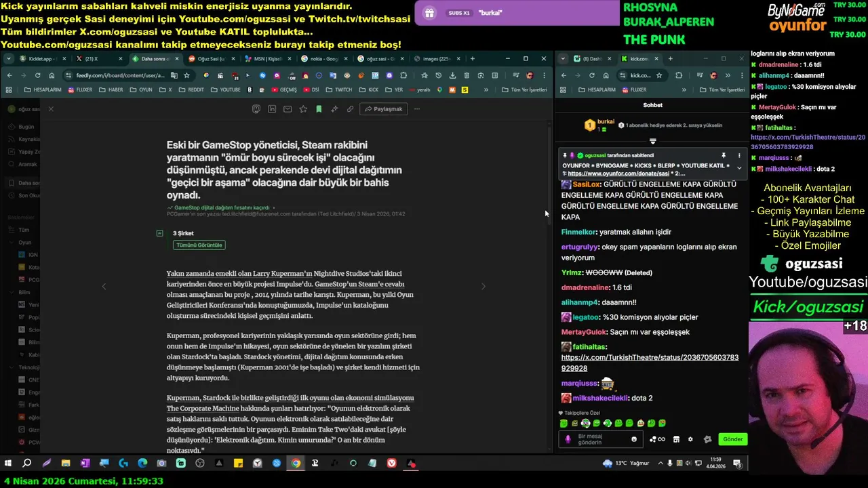Open HABER bookmark folder
The width and height of the screenshot is (868, 488).
point(112,89)
